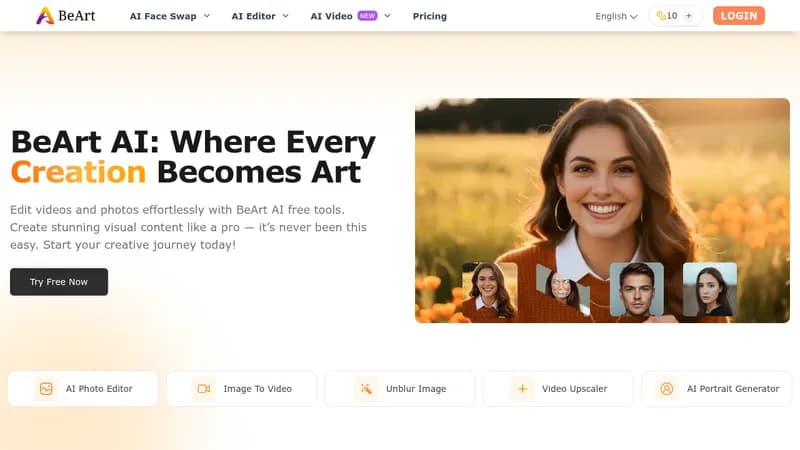The width and height of the screenshot is (800, 450).
Task: Click the coin credits icon
Action: (x=661, y=16)
